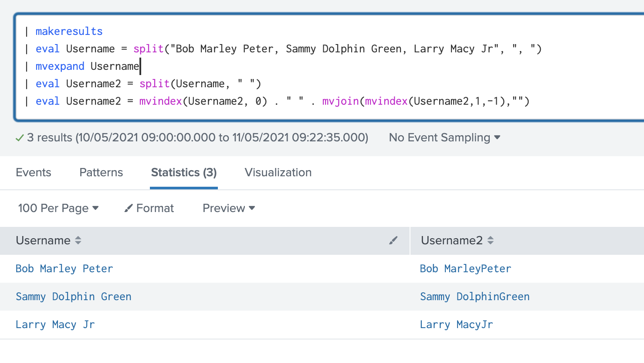Click the Sammy Dolphin Green cell value
Image resolution: width=644 pixels, height=363 pixels.
tap(73, 297)
